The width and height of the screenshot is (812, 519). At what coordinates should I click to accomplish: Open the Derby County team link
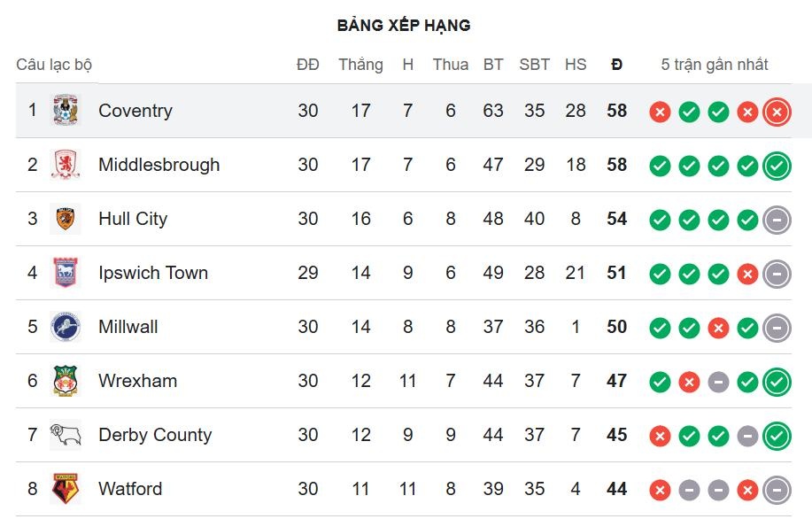155,435
